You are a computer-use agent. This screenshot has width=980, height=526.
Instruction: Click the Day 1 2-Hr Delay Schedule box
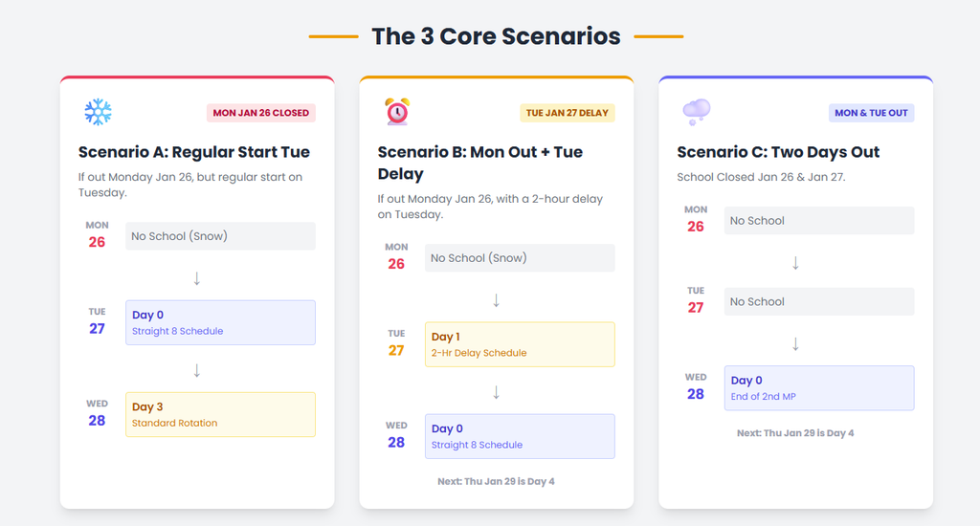click(520, 344)
